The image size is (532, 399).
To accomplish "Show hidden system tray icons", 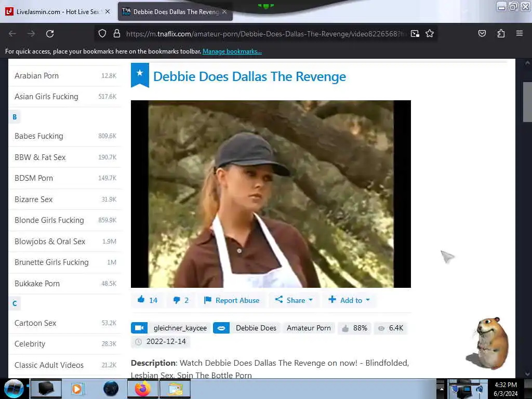I will point(442,389).
